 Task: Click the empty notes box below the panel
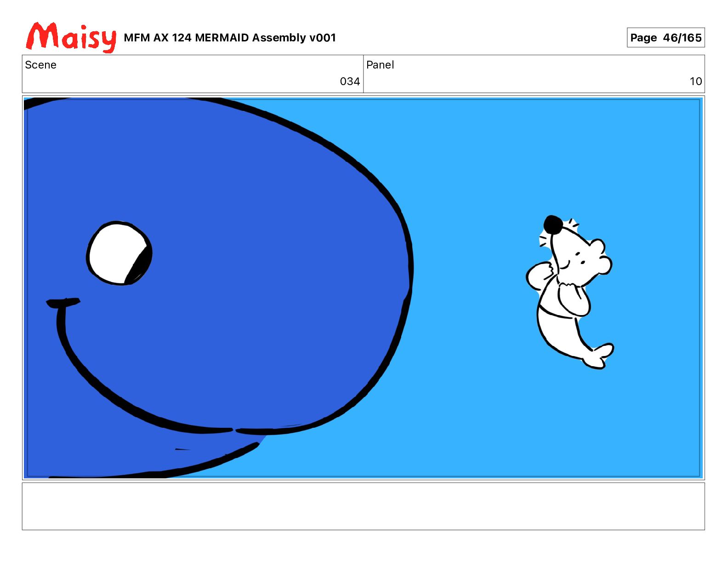coord(363,506)
